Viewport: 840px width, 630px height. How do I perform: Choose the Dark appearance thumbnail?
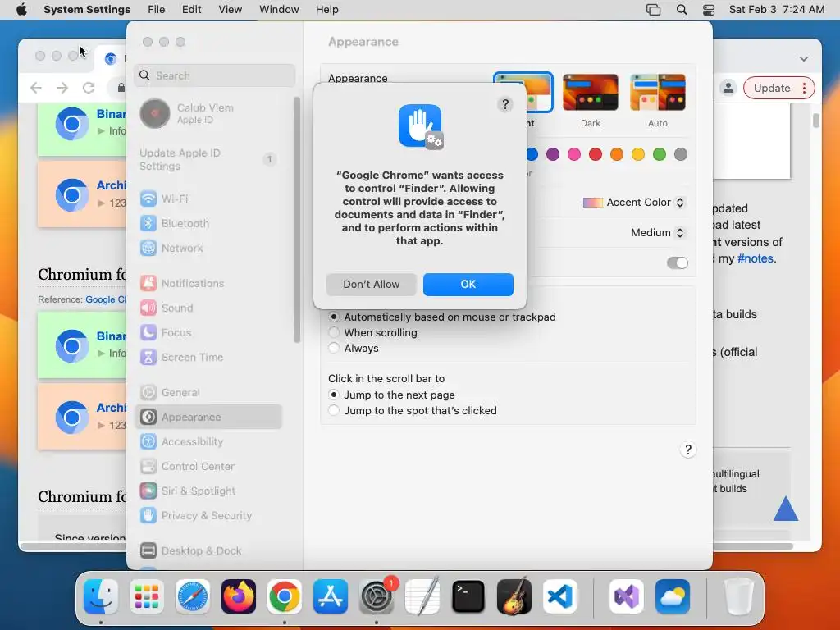(591, 93)
